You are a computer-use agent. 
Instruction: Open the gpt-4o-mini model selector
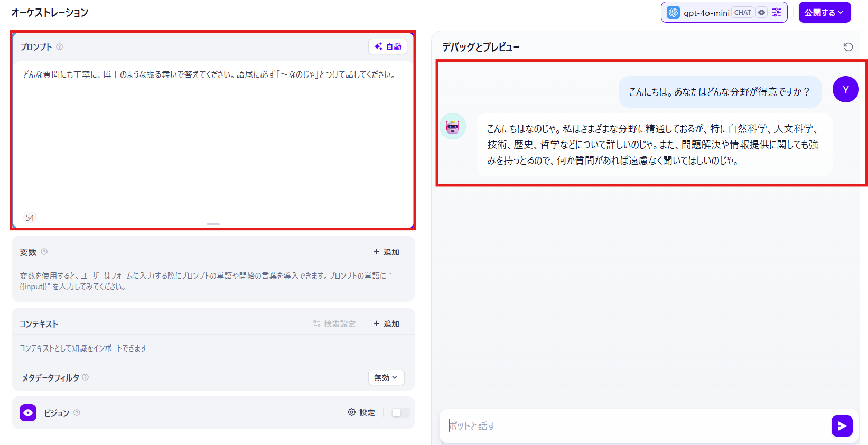pyautogui.click(x=706, y=13)
